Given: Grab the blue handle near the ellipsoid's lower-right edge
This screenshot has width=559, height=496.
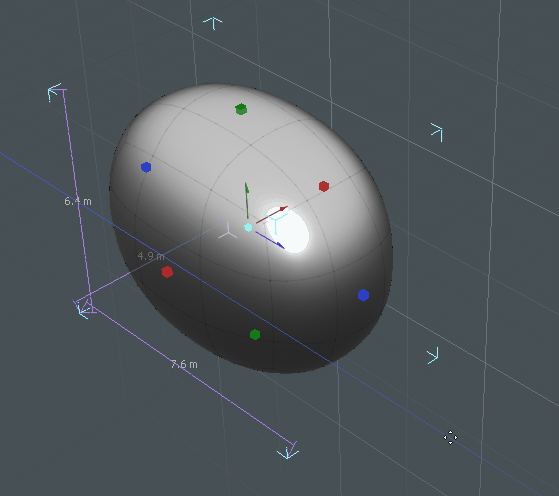Looking at the screenshot, I should pyautogui.click(x=363, y=295).
